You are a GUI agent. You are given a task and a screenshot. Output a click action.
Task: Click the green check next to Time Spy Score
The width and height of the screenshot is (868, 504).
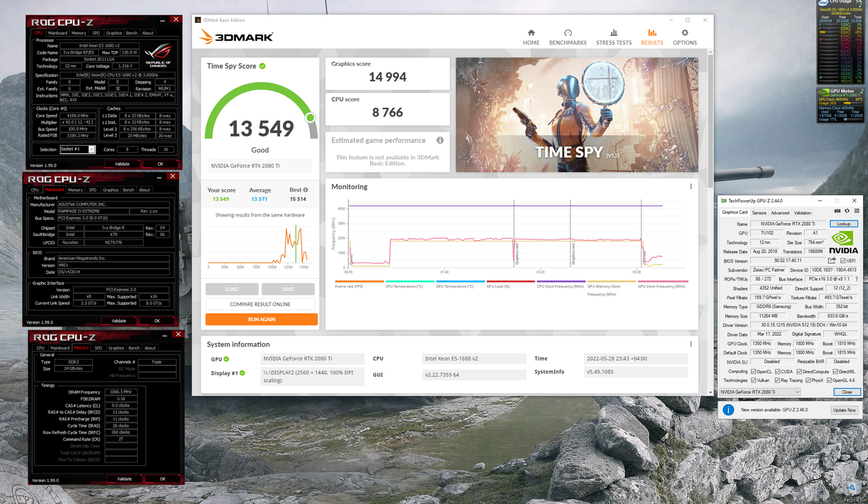(262, 66)
